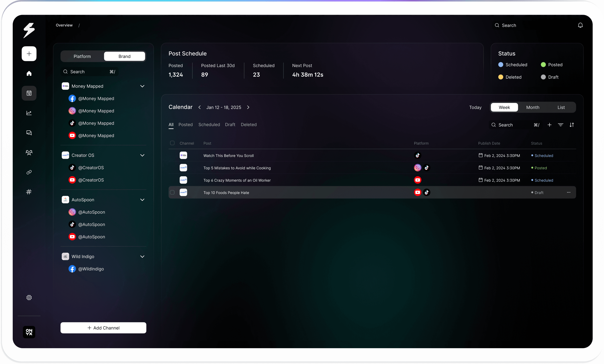Click the calendar icon in sidebar
Image resolution: width=604 pixels, height=364 pixels.
point(29,93)
